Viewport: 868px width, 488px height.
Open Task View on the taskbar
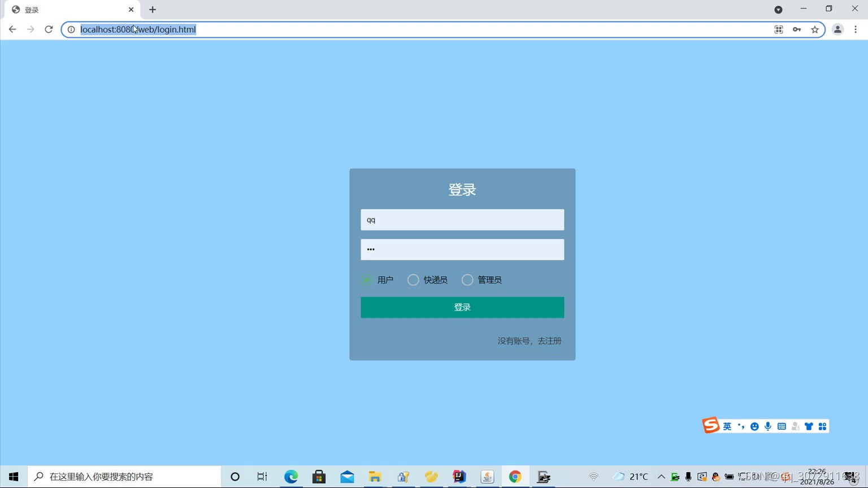pyautogui.click(x=262, y=477)
